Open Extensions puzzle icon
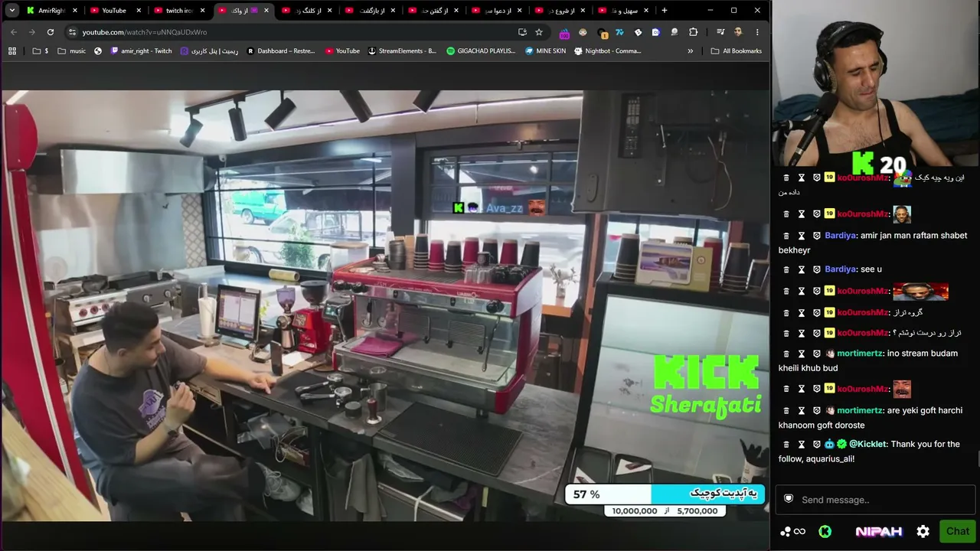The height and width of the screenshot is (551, 980). 693,32
